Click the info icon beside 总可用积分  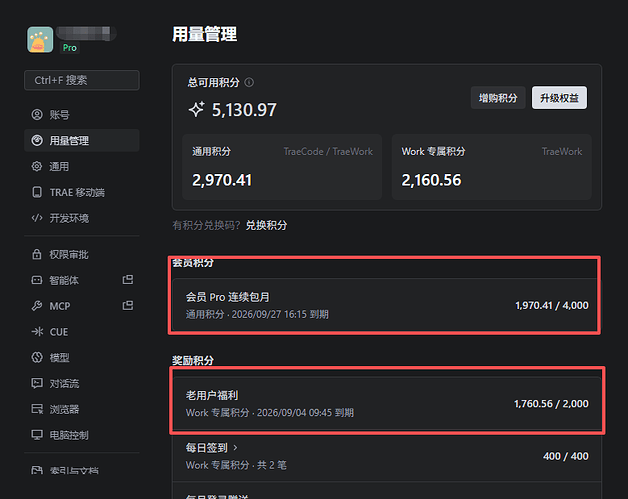click(x=249, y=82)
